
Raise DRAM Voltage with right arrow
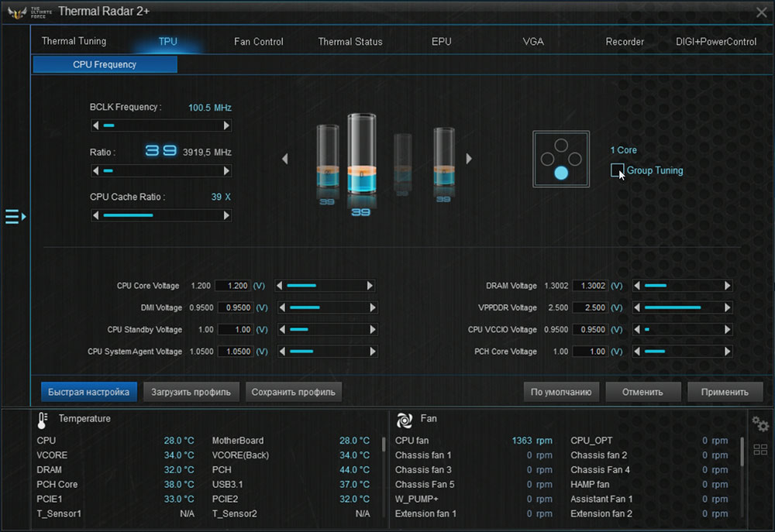coord(727,286)
